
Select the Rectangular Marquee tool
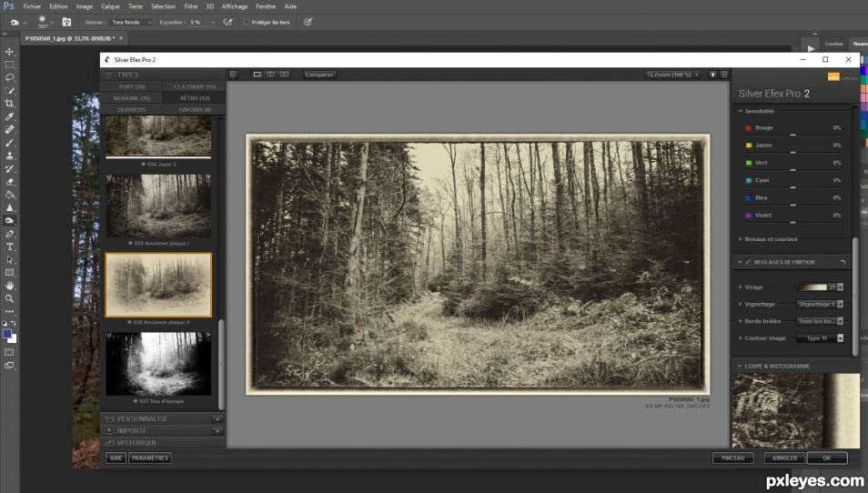point(9,65)
